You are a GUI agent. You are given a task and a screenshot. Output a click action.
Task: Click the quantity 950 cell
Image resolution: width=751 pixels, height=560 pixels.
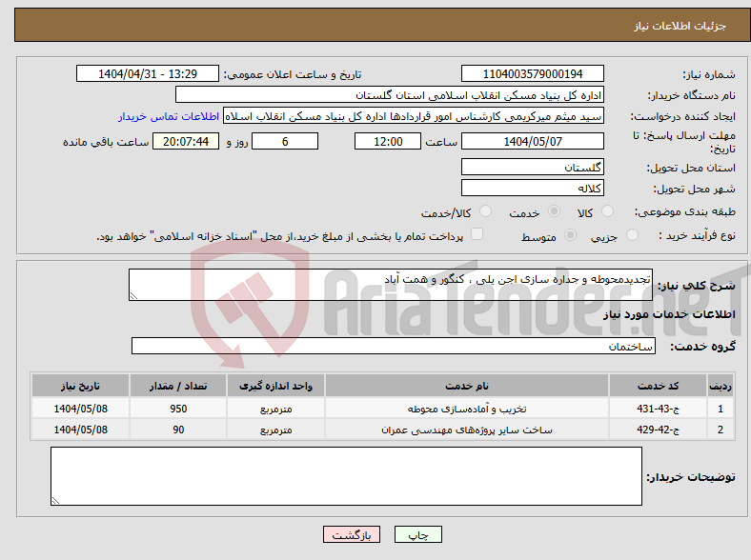point(178,409)
